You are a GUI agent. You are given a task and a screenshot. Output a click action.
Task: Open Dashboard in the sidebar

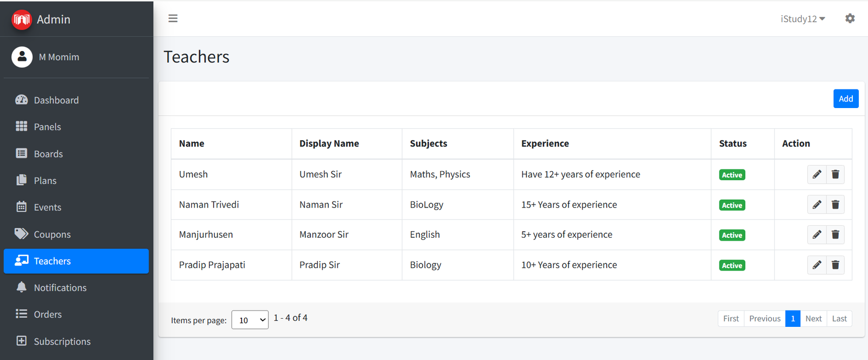(56, 100)
